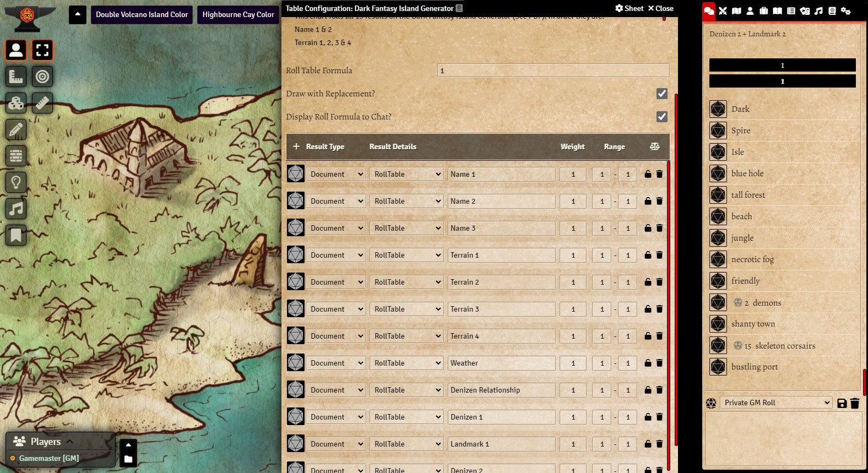Select the Drawing pencil tool
This screenshot has height=473, width=868.
pos(16,130)
